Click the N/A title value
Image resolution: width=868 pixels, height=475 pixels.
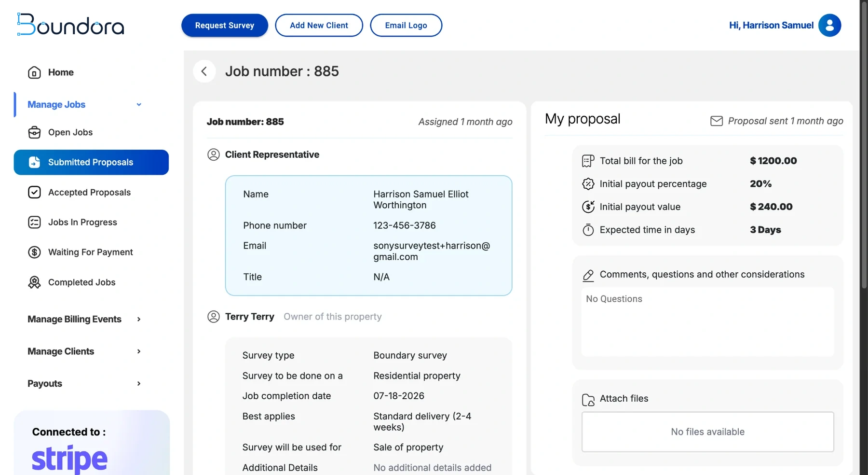[x=381, y=277]
